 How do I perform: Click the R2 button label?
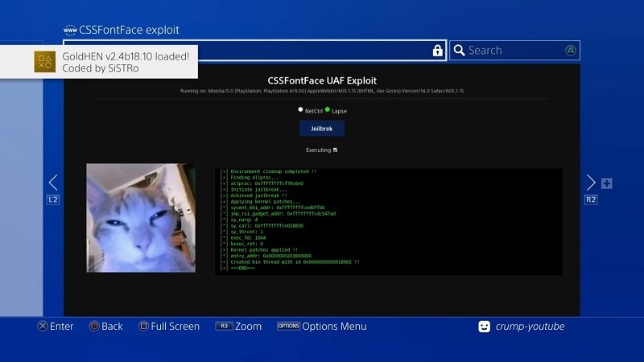591,200
